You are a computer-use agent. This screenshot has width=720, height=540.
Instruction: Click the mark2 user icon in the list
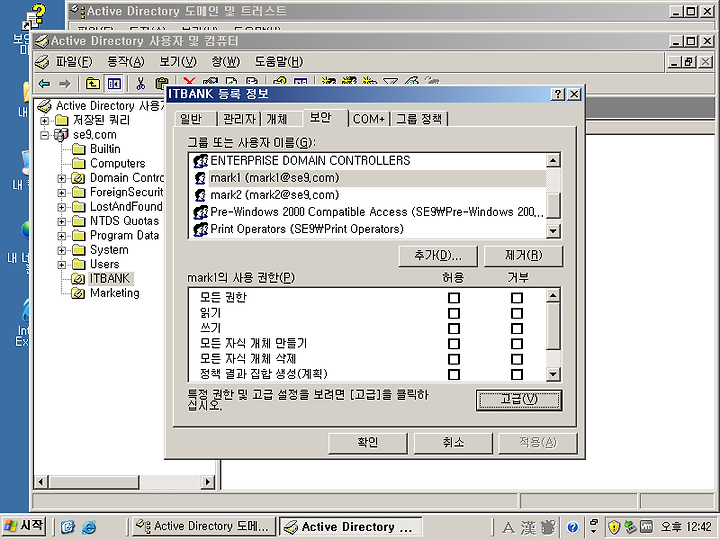point(200,195)
